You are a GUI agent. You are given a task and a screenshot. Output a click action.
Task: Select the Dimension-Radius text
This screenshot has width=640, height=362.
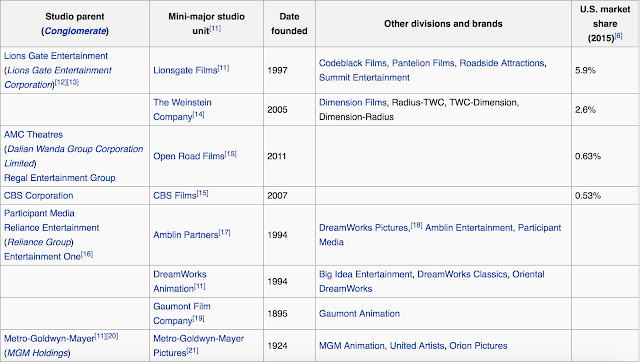[356, 117]
